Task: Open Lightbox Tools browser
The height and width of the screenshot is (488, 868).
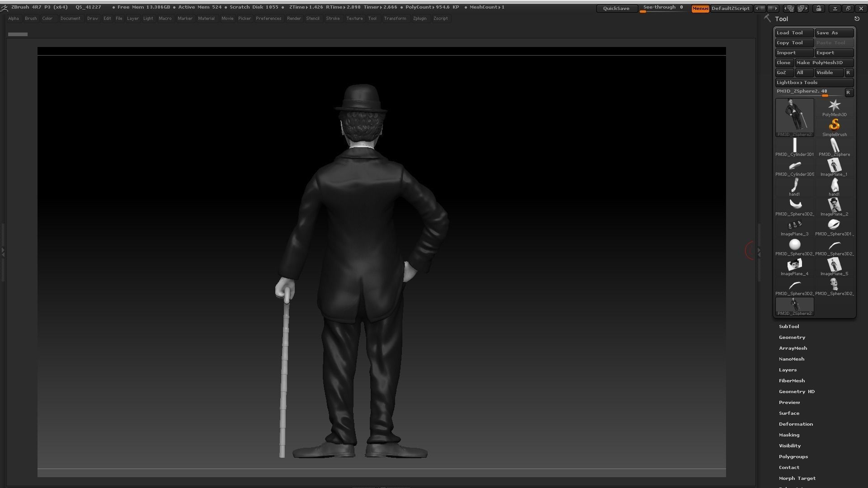Action: pos(814,83)
